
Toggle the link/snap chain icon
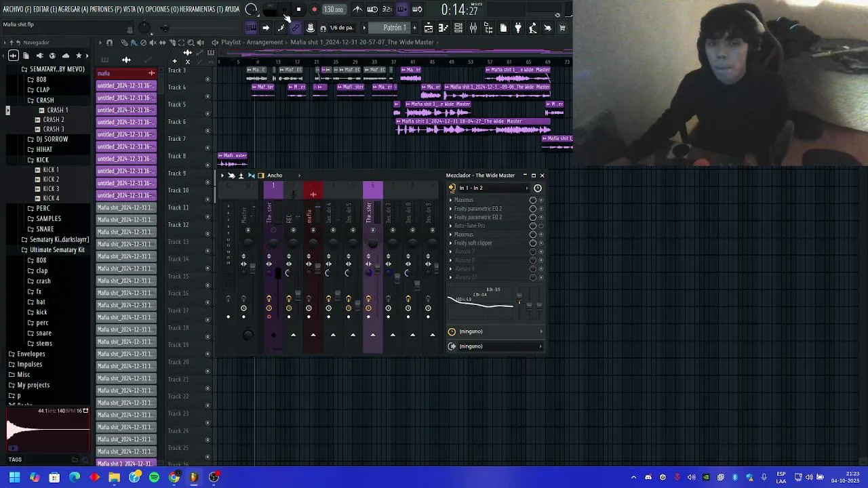pos(296,28)
